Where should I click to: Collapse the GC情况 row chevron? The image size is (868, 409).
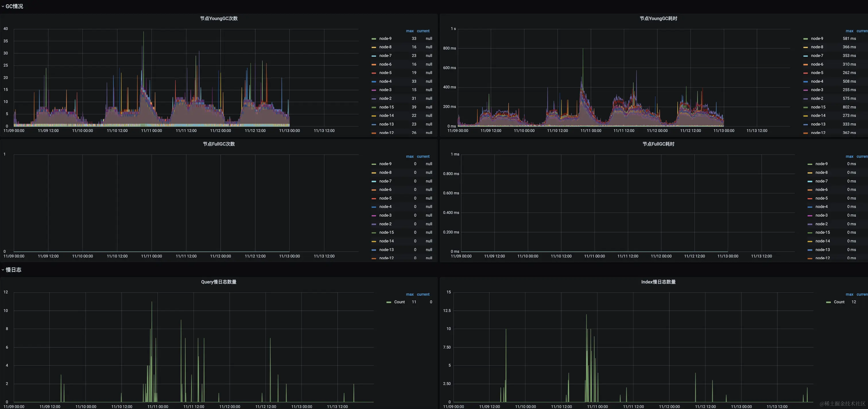[3, 6]
